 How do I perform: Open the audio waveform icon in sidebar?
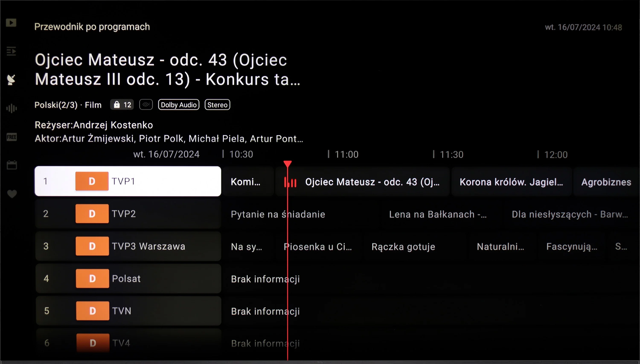point(11,109)
